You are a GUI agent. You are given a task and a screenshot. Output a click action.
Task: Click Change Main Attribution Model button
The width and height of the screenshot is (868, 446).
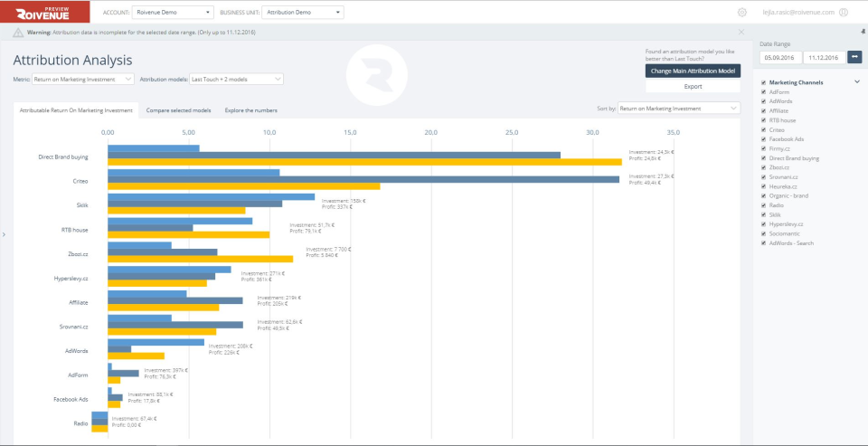(x=693, y=71)
